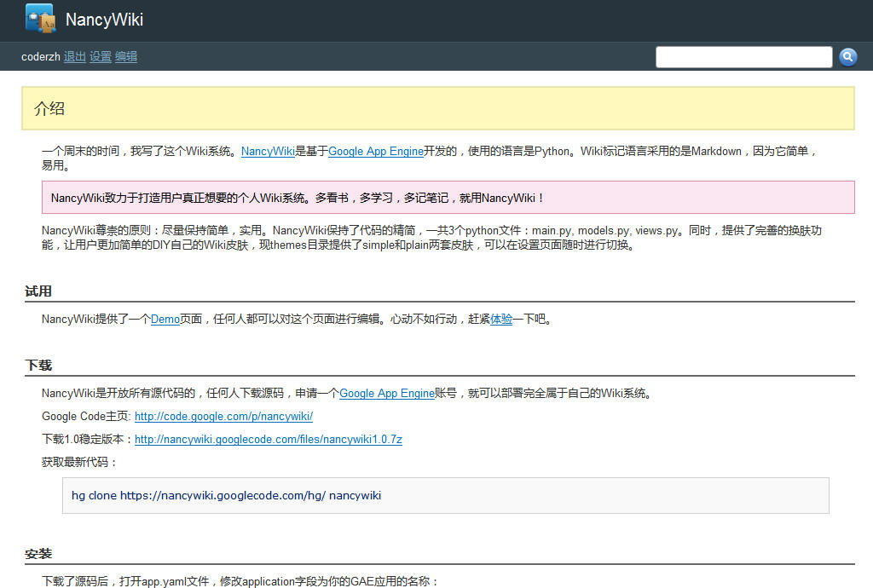Click the 体验 try-it link
873x588 pixels.
click(501, 320)
